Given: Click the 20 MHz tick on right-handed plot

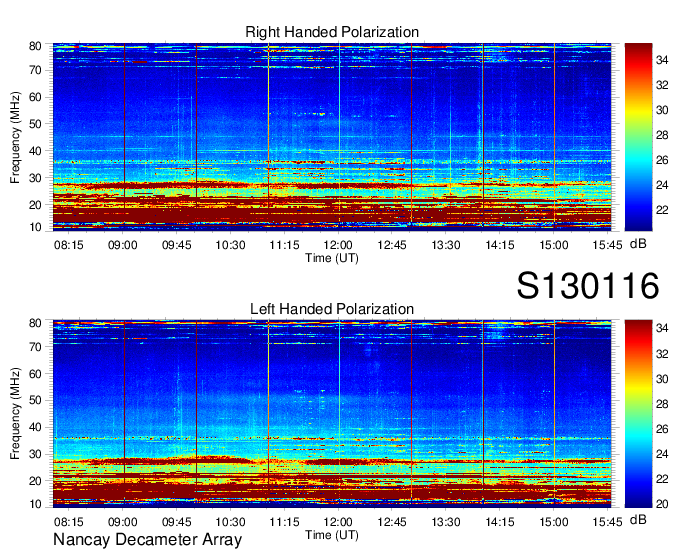Looking at the screenshot, I should tap(35, 205).
